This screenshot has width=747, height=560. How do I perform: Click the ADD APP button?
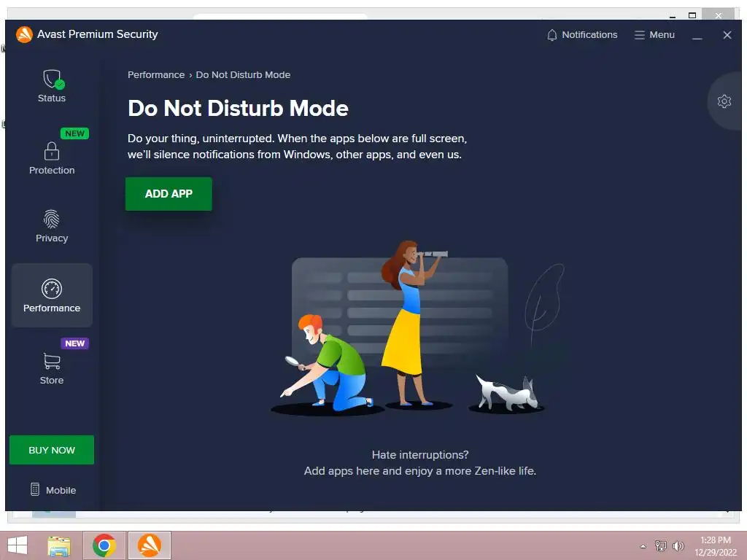coord(169,194)
